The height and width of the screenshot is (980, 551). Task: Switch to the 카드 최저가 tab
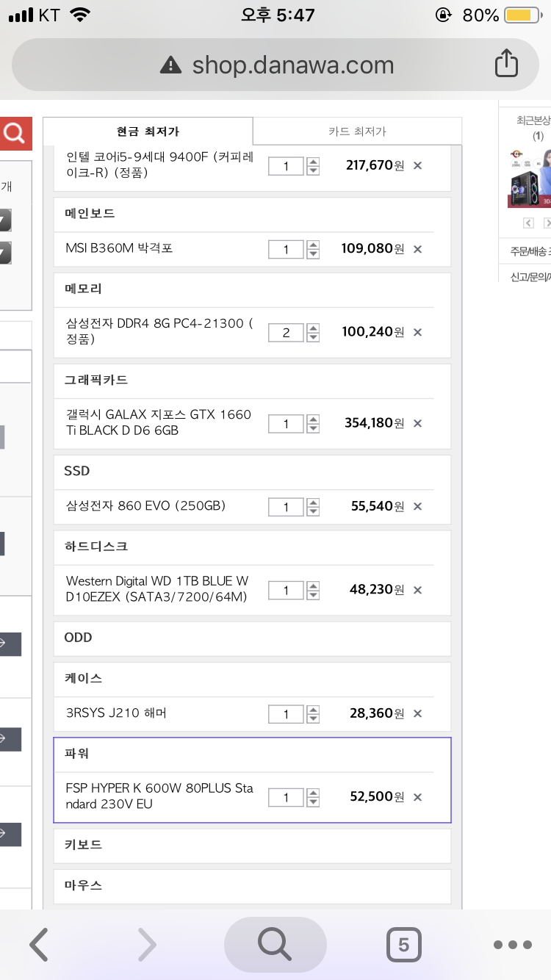point(357,131)
